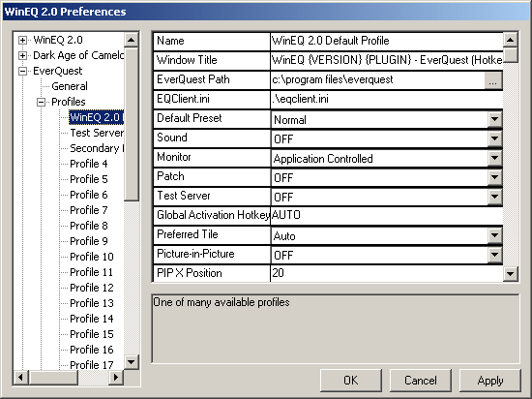The height and width of the screenshot is (399, 532).
Task: Click the tree scrollbar up arrow
Action: point(131,40)
